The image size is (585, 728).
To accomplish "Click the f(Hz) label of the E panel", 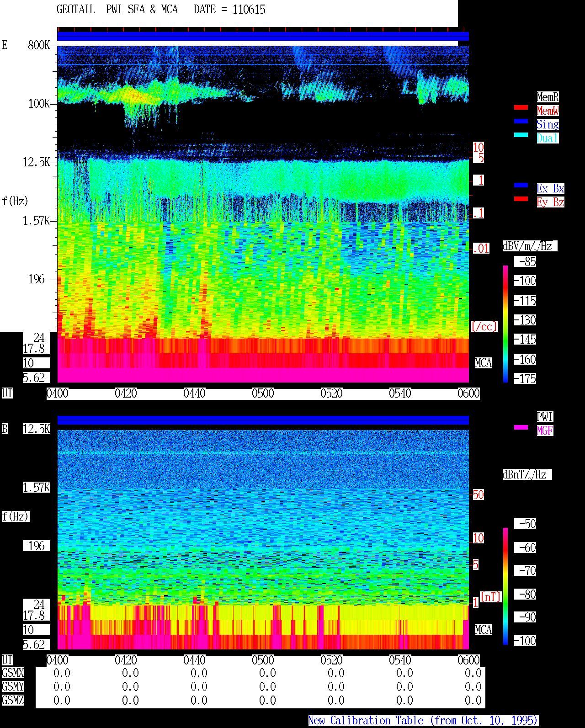I will click(15, 201).
